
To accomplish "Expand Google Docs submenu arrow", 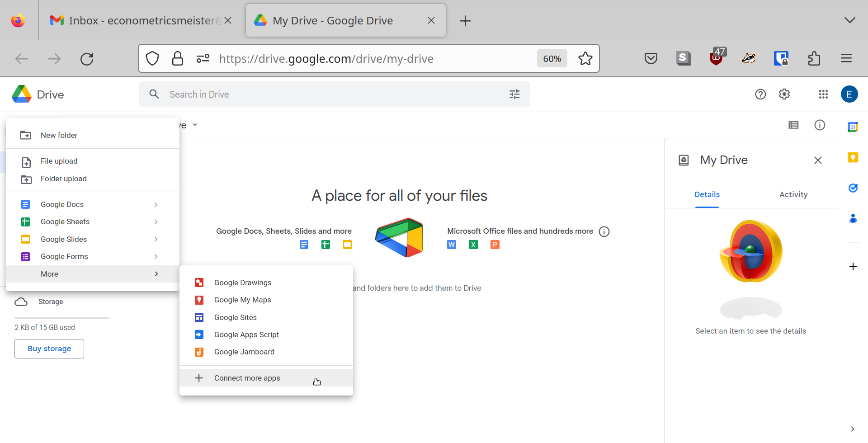I will click(x=156, y=204).
